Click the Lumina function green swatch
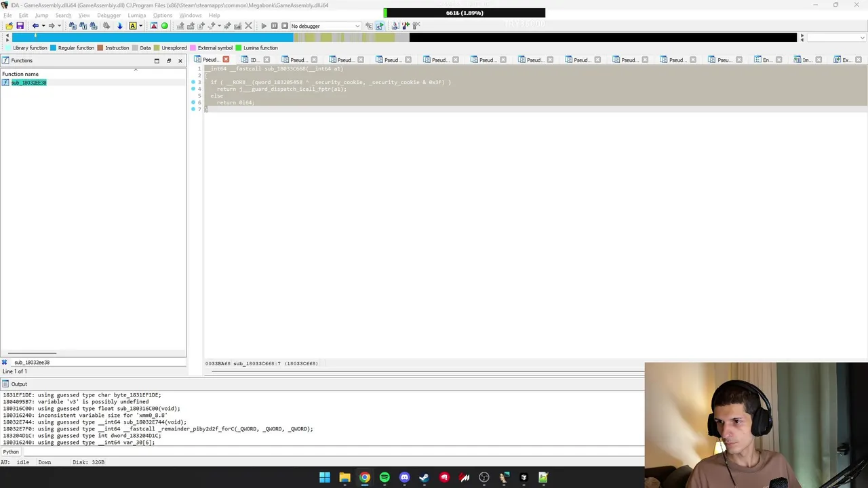Viewport: 868px width, 488px height. [x=238, y=48]
